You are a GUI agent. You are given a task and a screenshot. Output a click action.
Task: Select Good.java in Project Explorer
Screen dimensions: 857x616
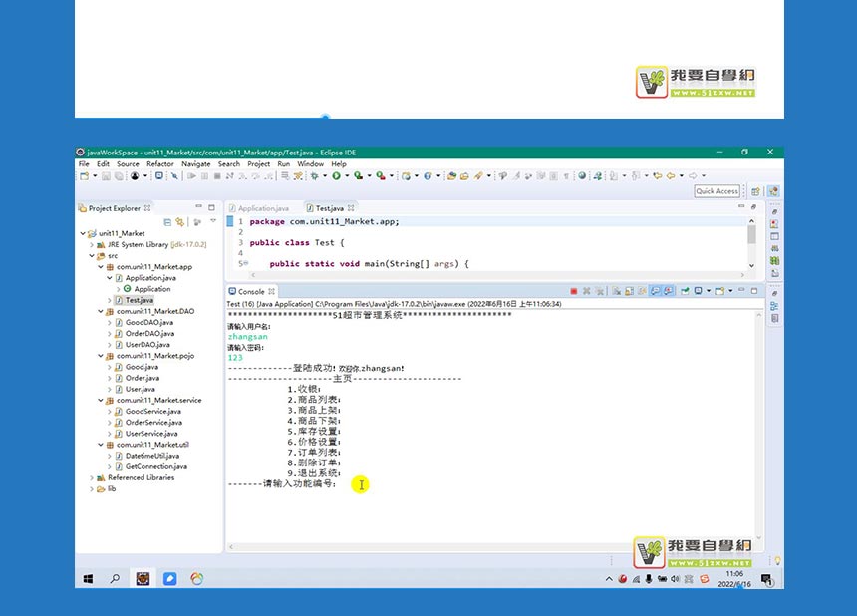click(143, 367)
